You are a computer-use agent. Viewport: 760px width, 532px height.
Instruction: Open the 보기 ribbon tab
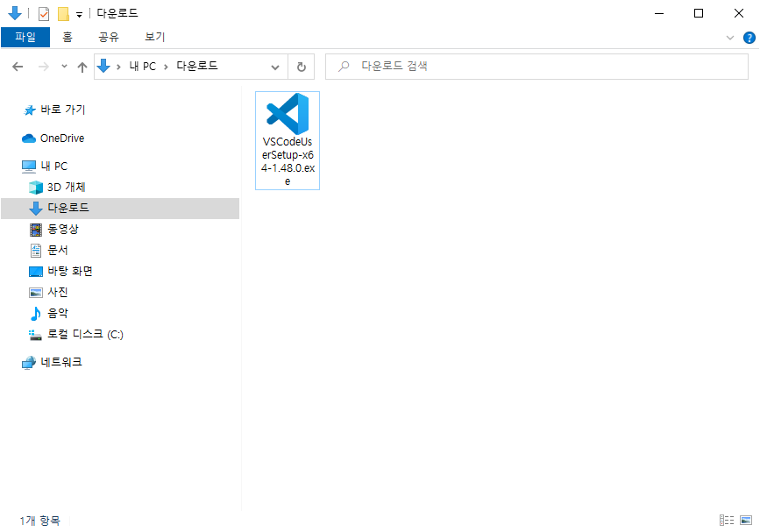(x=154, y=37)
